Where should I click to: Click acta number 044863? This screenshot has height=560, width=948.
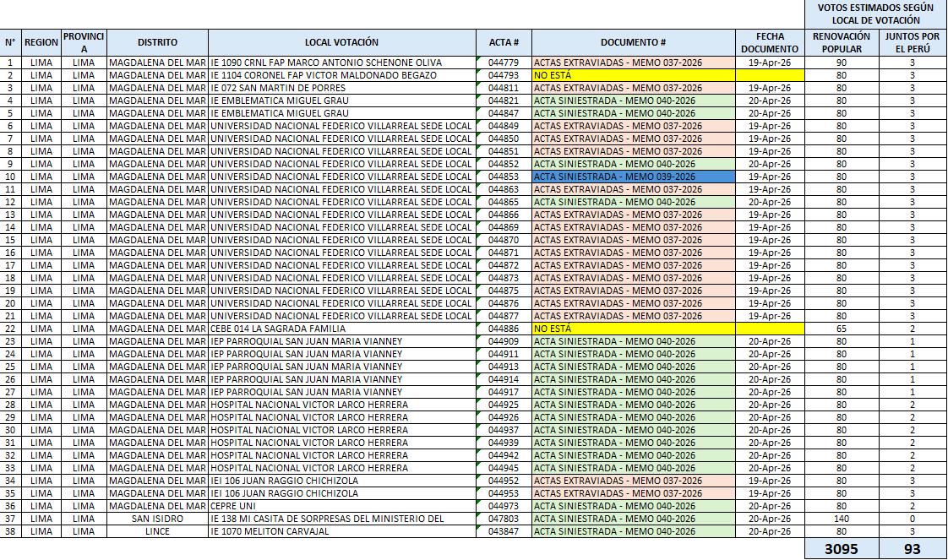pyautogui.click(x=504, y=190)
